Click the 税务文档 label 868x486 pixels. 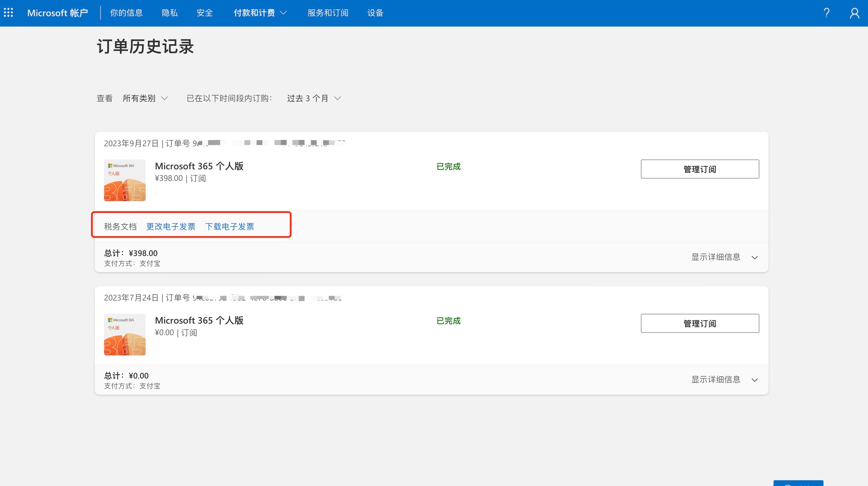(120, 227)
